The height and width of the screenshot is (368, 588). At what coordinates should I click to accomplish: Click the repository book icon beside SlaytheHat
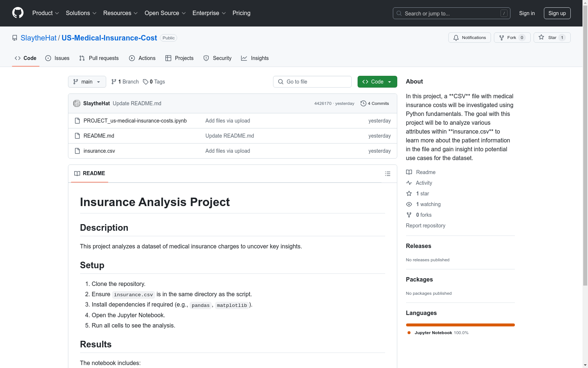click(15, 38)
